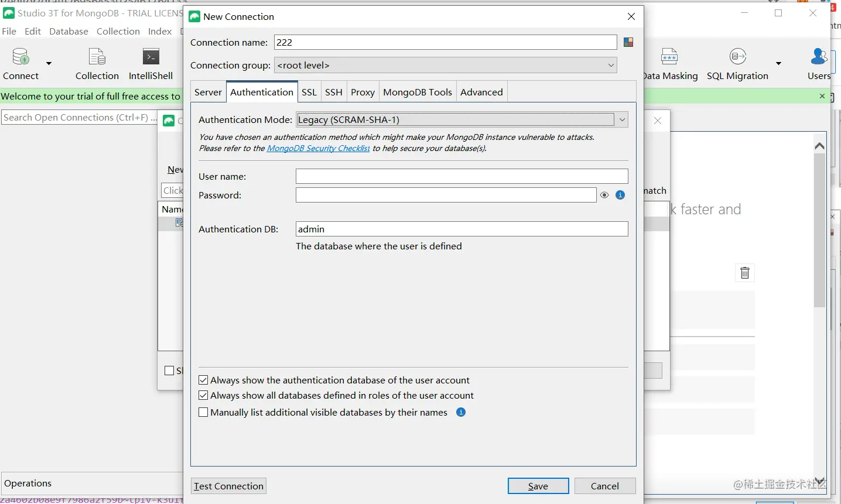Open the Authentication Mode dropdown
The width and height of the screenshot is (841, 504).
click(462, 119)
